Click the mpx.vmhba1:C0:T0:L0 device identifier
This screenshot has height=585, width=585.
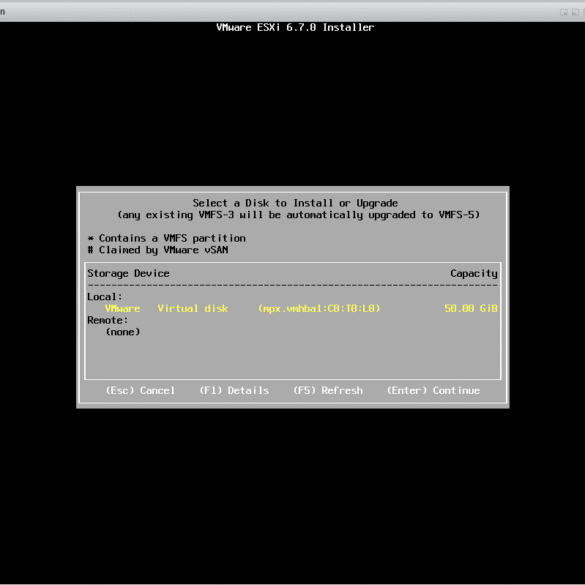coord(319,309)
